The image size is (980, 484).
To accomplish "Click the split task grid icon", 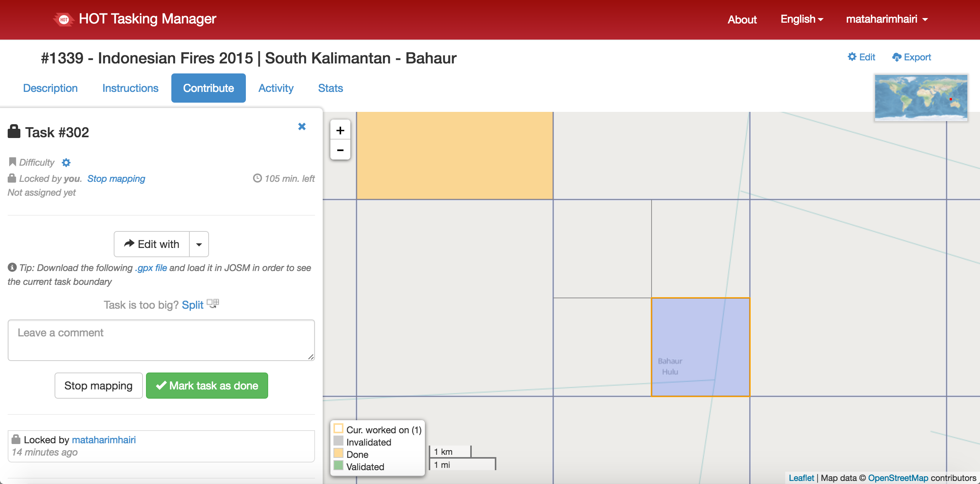I will click(x=212, y=304).
